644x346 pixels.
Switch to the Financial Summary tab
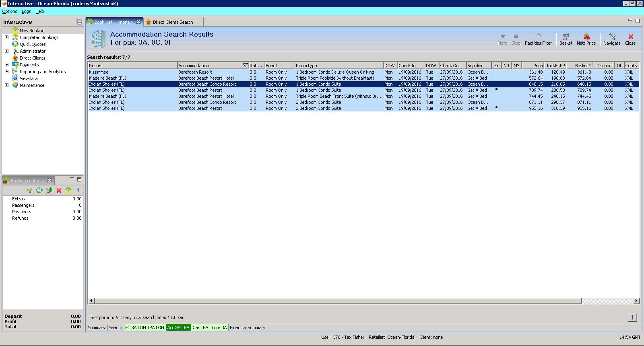(248, 327)
